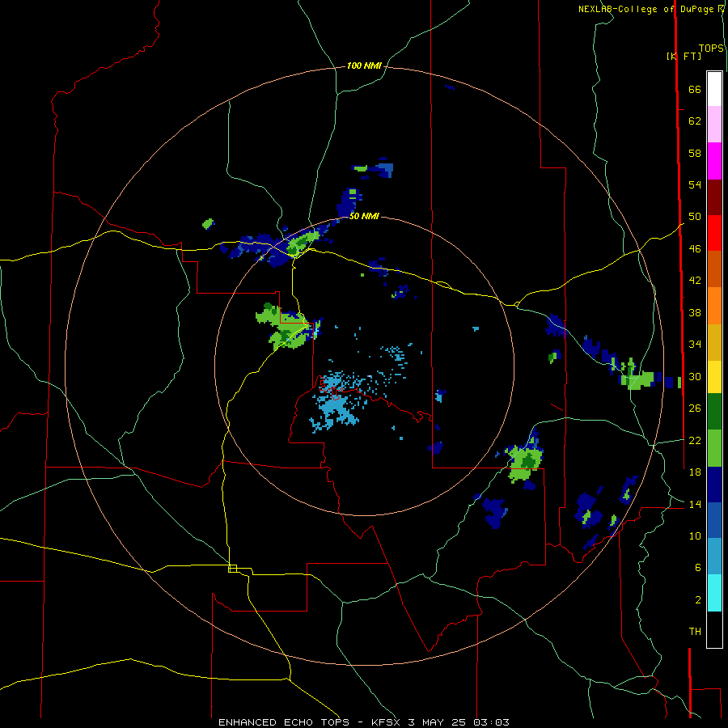Click the light green legend swatch
Screen dimensions: 728x728
[714, 448]
